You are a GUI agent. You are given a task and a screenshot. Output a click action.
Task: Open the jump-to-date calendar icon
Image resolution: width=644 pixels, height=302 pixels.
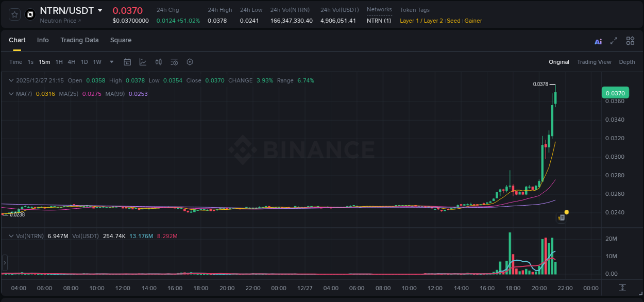point(127,62)
